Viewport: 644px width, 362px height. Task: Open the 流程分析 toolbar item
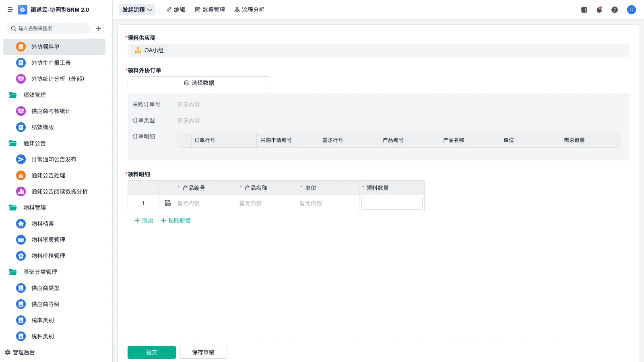click(x=249, y=10)
